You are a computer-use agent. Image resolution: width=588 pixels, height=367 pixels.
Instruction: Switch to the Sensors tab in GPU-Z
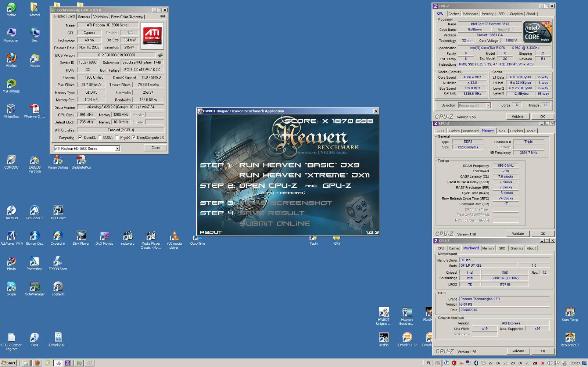pos(84,17)
